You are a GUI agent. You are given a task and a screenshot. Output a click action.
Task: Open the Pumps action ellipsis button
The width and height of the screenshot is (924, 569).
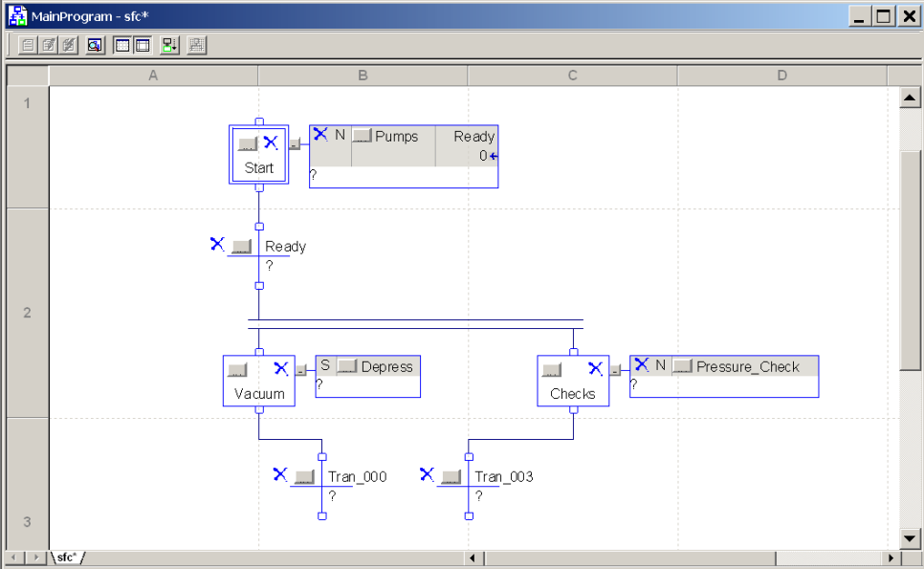(x=363, y=136)
